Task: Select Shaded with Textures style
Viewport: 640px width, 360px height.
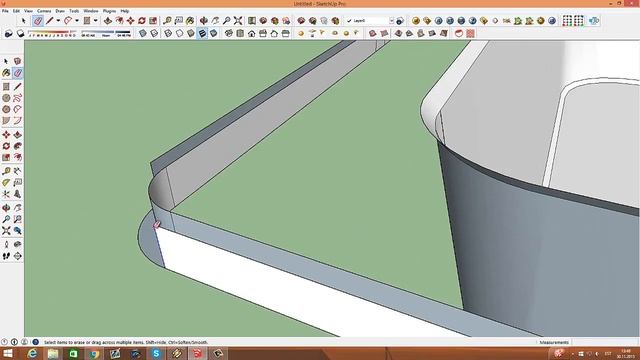Action: pos(202,33)
